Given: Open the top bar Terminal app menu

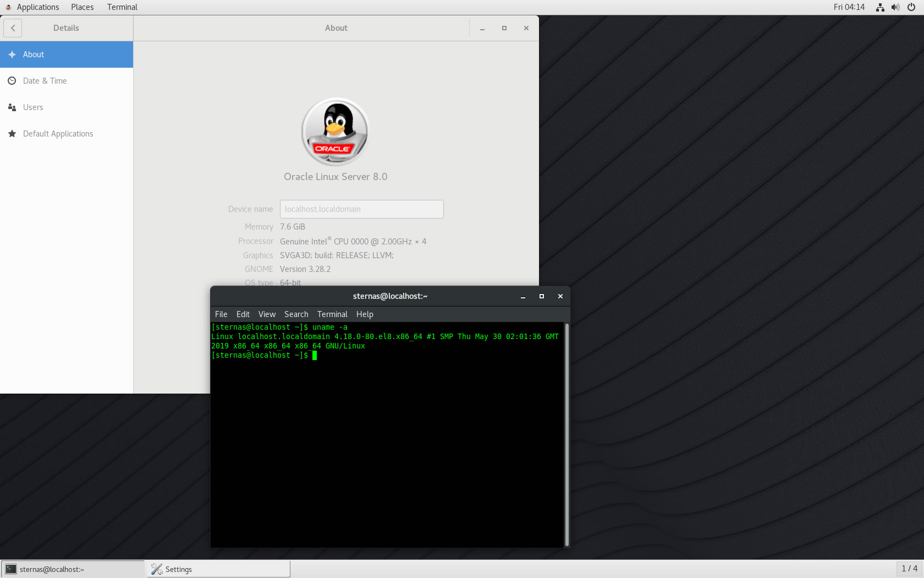Looking at the screenshot, I should (x=122, y=7).
